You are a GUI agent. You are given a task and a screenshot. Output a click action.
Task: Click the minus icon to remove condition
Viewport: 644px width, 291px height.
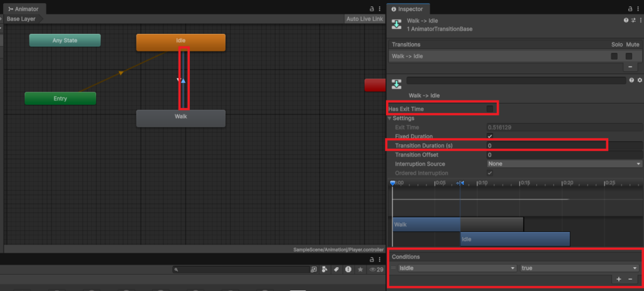[630, 278]
